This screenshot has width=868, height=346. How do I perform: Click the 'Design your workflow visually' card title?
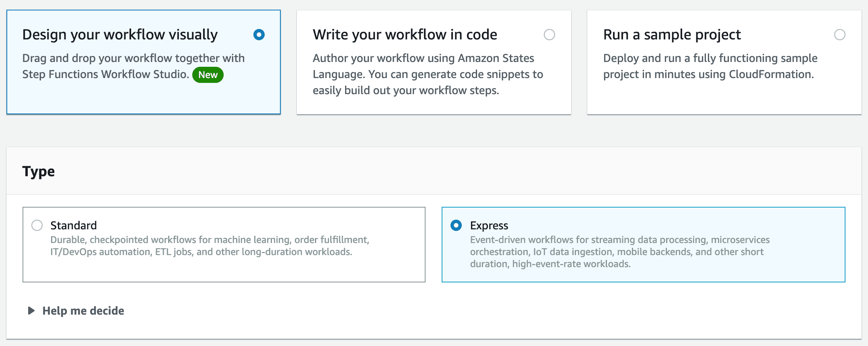click(120, 35)
